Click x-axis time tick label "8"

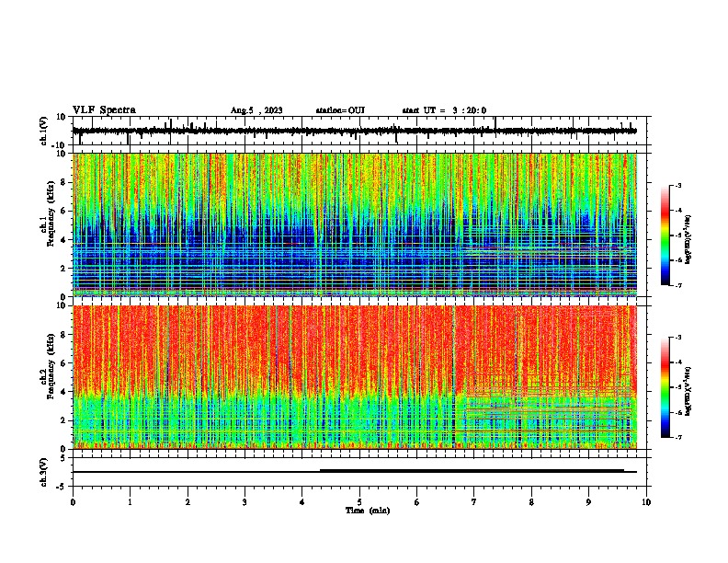(x=531, y=502)
